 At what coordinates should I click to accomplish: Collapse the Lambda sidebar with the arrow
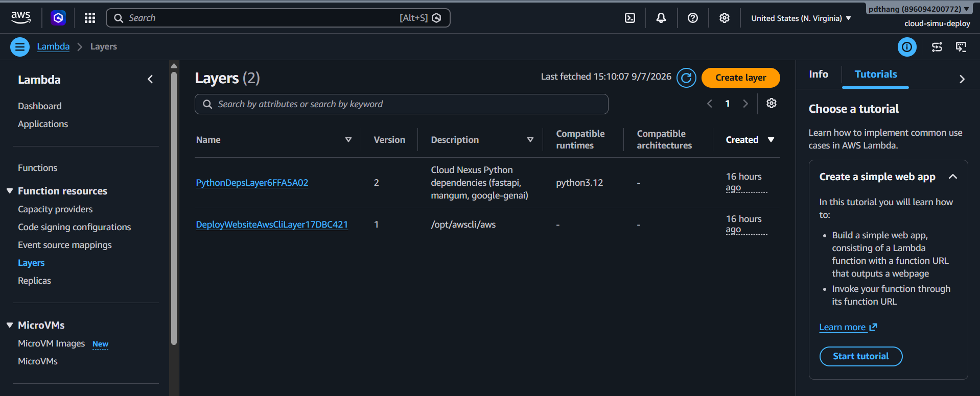pos(150,79)
